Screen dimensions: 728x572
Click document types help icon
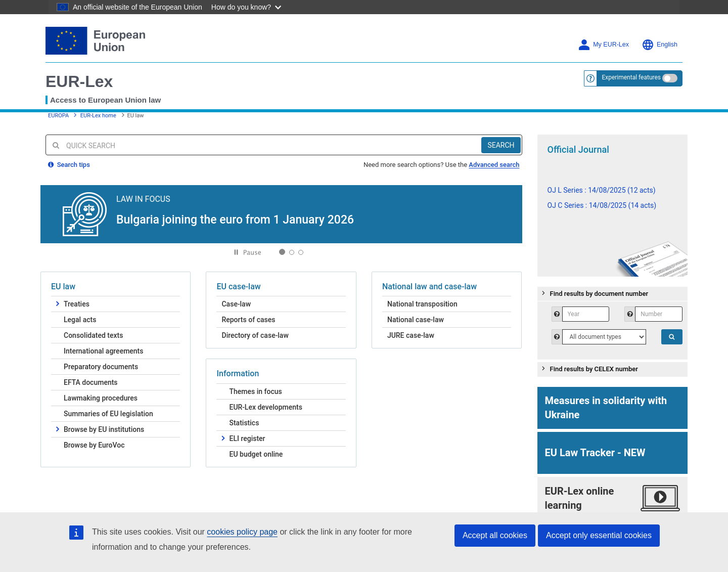pyautogui.click(x=557, y=337)
